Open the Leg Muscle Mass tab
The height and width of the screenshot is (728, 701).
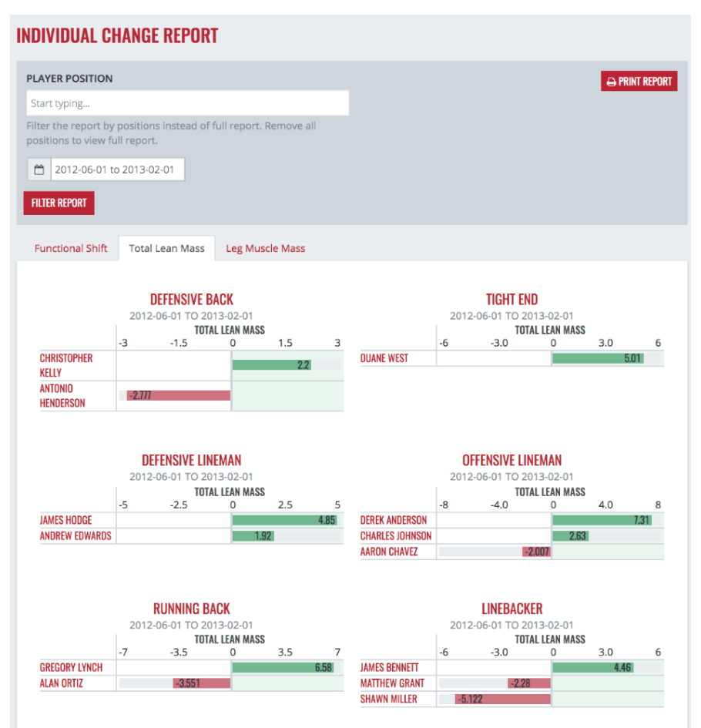coord(265,249)
